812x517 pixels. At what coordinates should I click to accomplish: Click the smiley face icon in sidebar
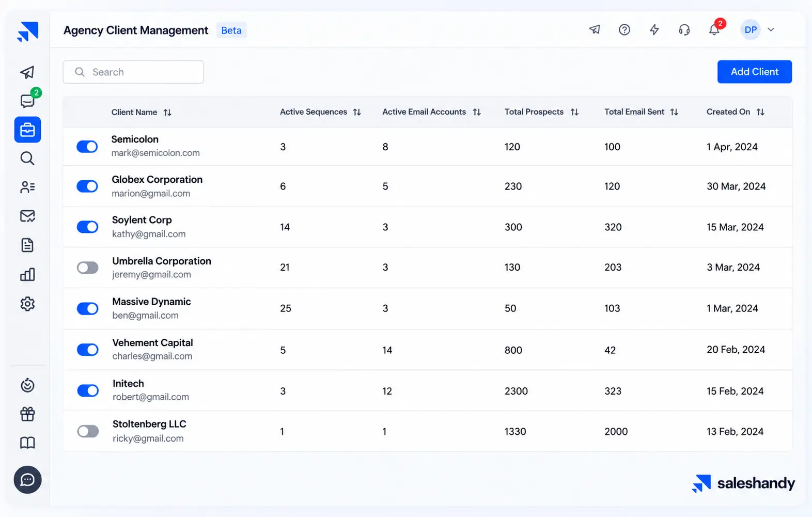click(27, 385)
